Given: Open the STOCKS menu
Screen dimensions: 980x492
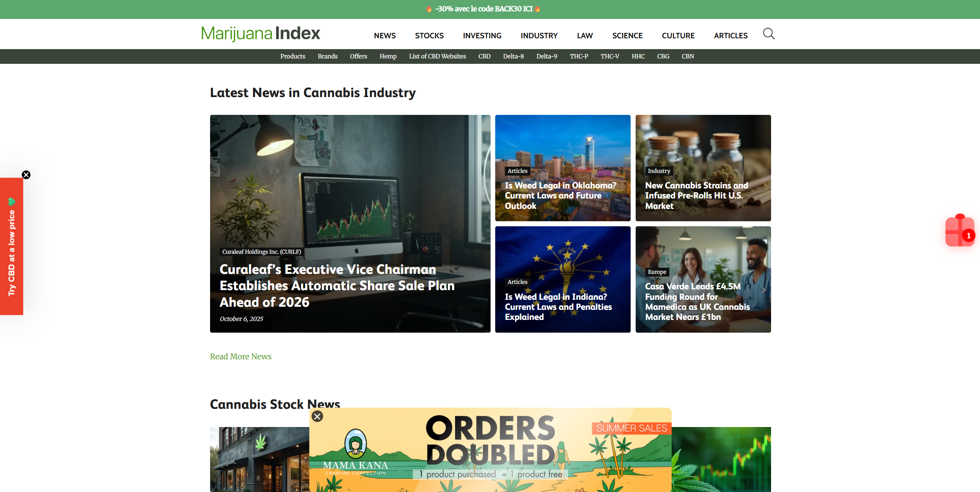Looking at the screenshot, I should coord(429,36).
